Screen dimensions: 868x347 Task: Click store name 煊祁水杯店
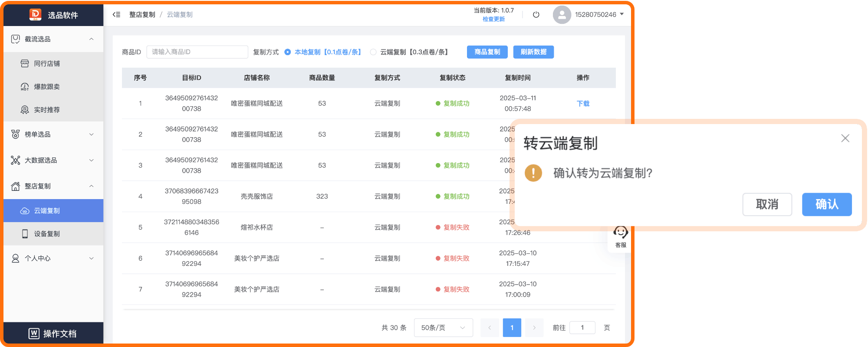256,227
